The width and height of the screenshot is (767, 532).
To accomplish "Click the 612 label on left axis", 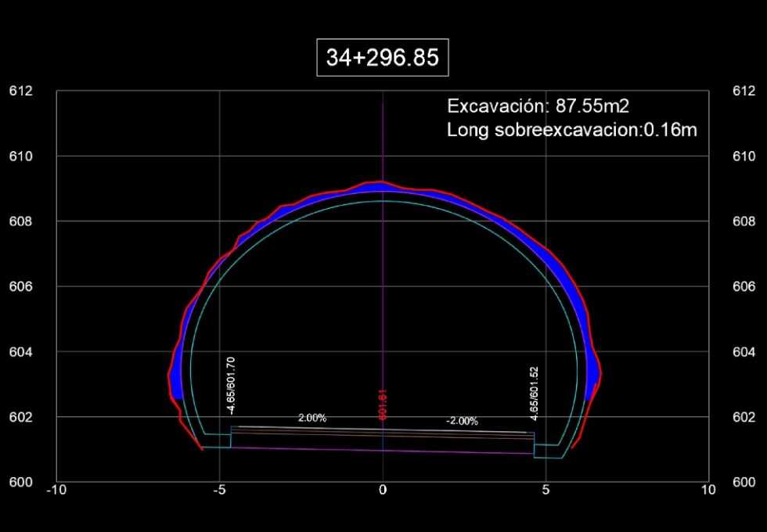I will click(21, 92).
